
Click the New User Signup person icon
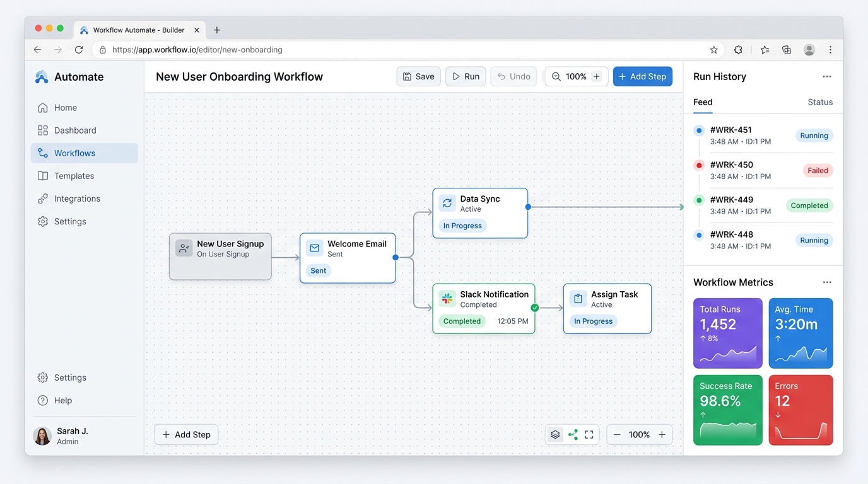coord(184,248)
